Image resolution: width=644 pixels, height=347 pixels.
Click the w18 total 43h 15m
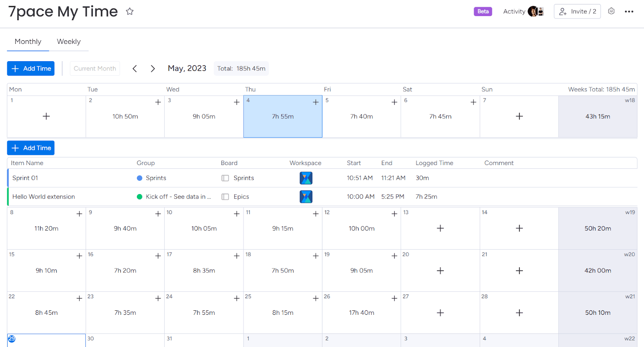598,116
